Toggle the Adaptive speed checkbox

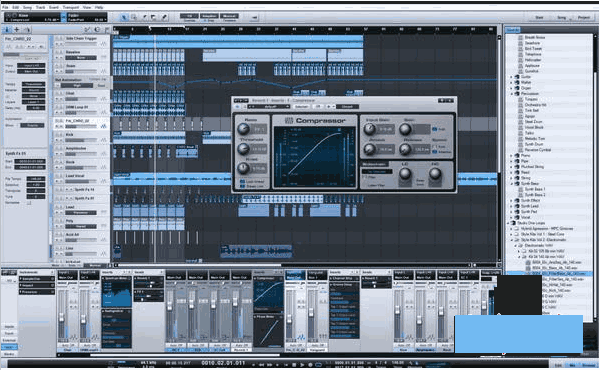(434, 152)
